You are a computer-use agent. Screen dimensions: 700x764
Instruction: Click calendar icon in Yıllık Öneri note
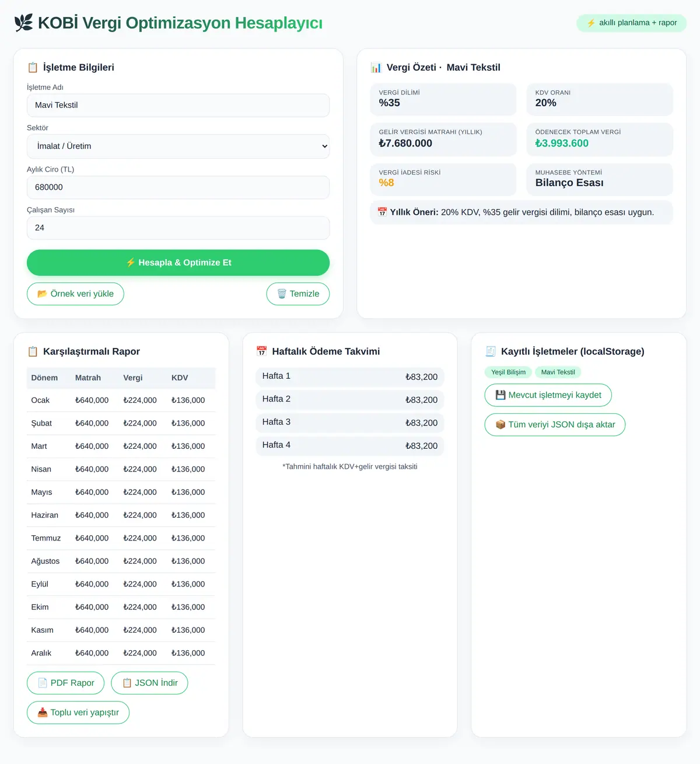point(382,212)
